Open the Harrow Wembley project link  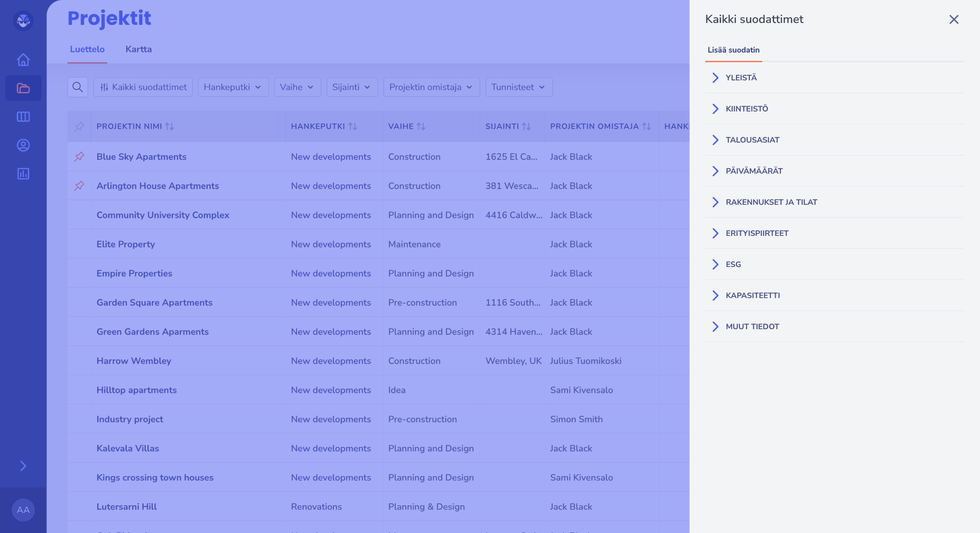point(134,361)
